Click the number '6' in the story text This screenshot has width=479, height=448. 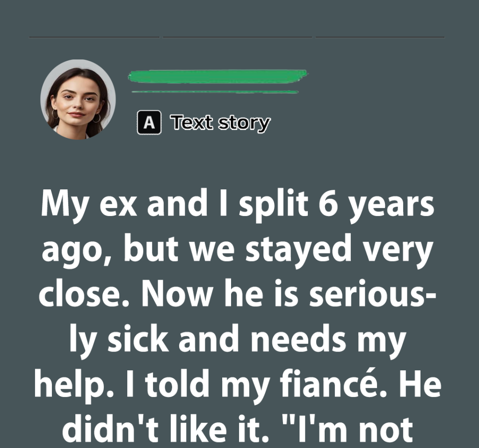click(x=329, y=204)
